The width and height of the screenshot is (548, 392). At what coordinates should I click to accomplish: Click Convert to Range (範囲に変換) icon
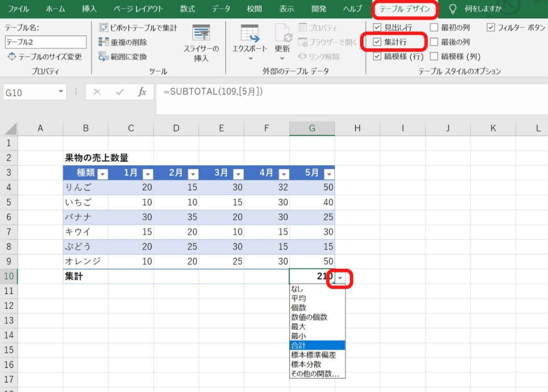pos(103,57)
